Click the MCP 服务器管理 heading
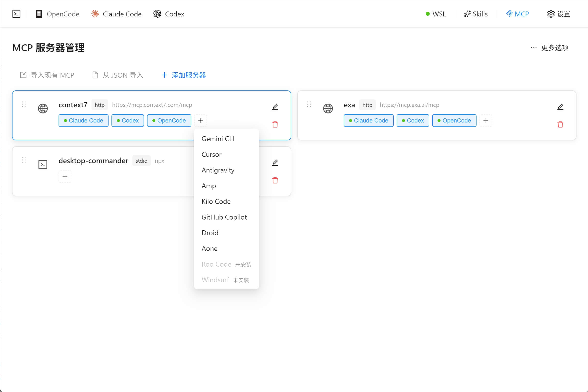Image resolution: width=588 pixels, height=392 pixels. click(x=48, y=48)
